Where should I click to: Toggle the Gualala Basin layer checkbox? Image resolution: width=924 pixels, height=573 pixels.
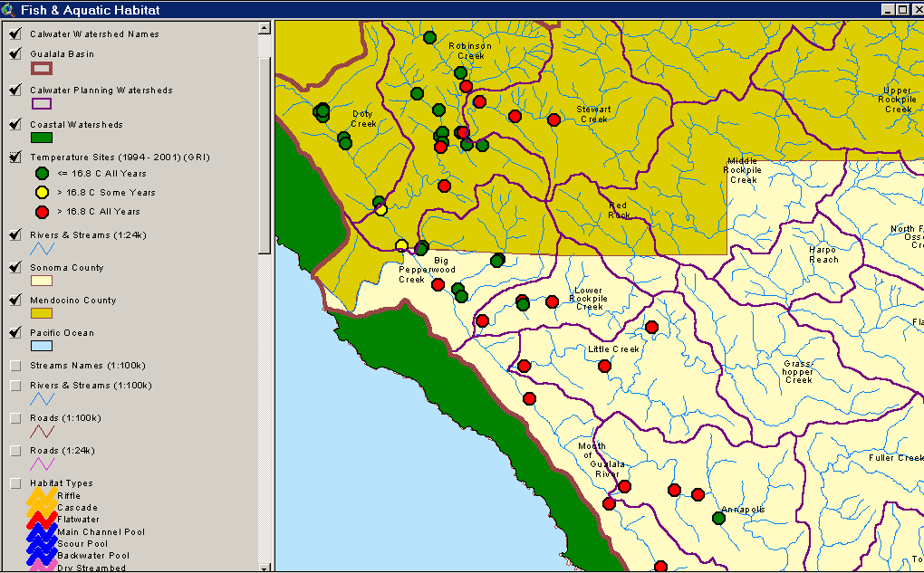click(x=16, y=53)
